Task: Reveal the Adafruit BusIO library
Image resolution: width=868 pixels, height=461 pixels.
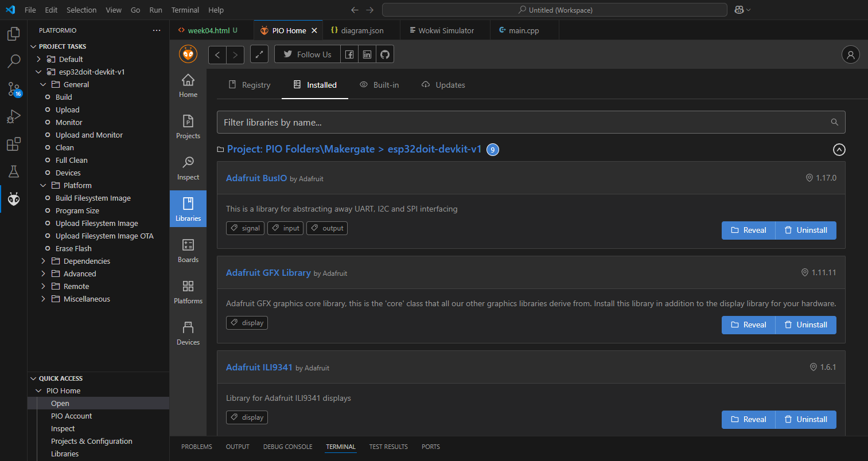Action: [x=749, y=230]
